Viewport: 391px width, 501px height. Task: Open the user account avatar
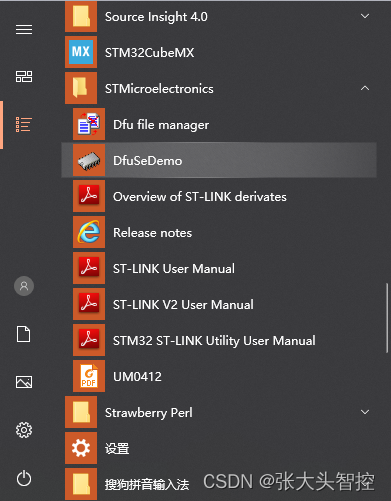click(x=24, y=286)
